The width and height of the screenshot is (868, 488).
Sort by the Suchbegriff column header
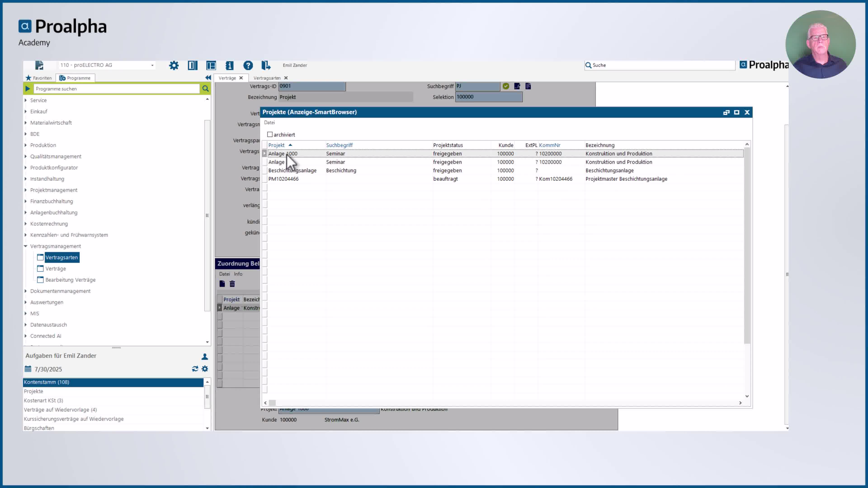coord(339,145)
